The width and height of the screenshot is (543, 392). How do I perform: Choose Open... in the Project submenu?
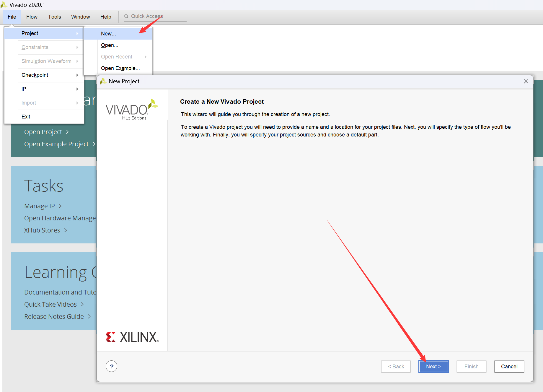point(110,45)
